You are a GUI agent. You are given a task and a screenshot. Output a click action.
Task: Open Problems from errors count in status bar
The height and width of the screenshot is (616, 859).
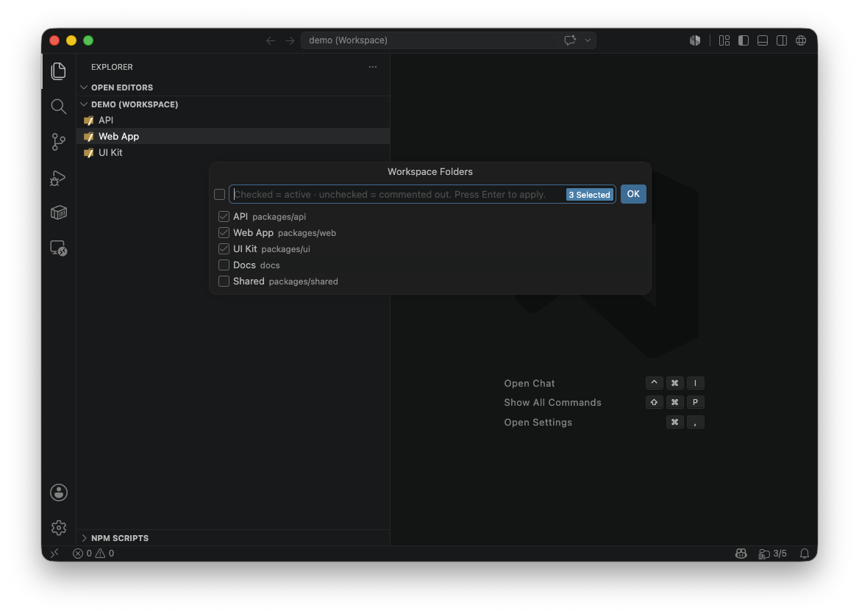82,553
